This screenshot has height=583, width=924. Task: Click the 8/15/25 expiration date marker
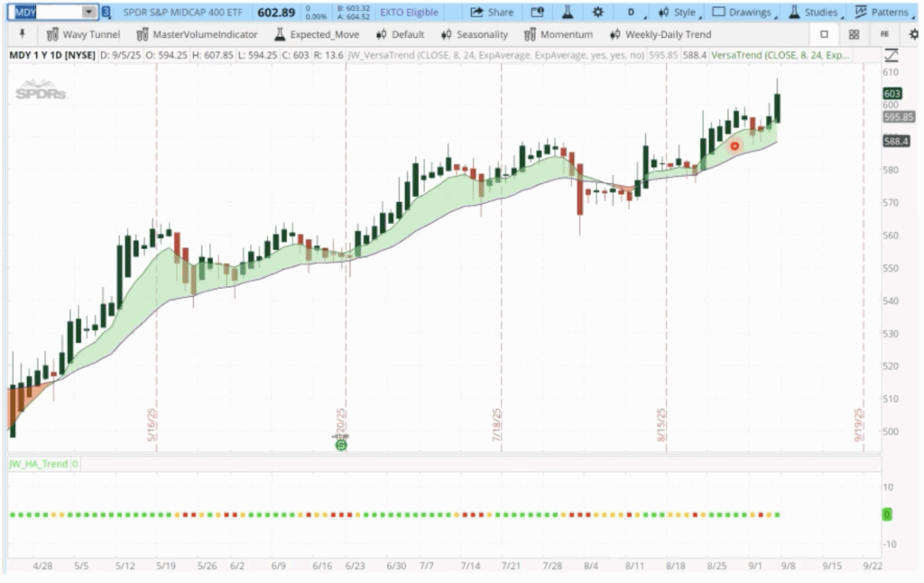click(661, 424)
